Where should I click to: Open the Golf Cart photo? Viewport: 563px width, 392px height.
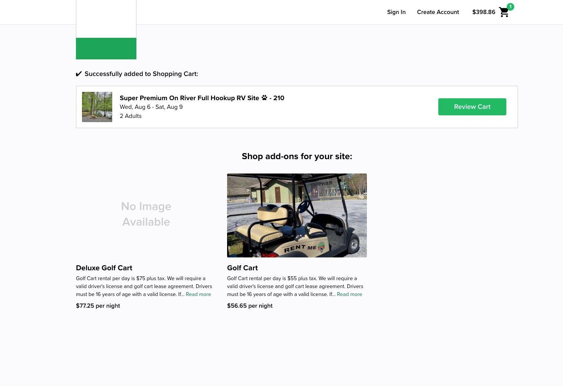pyautogui.click(x=297, y=215)
